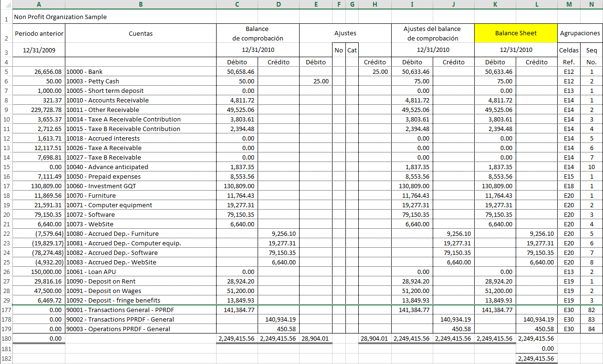Click Bank adjustment credit 25.00
The height and width of the screenshot is (364, 603).
tap(375, 71)
